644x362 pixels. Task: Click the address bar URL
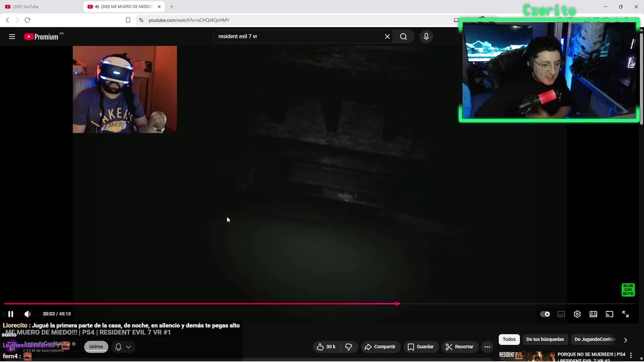click(189, 20)
